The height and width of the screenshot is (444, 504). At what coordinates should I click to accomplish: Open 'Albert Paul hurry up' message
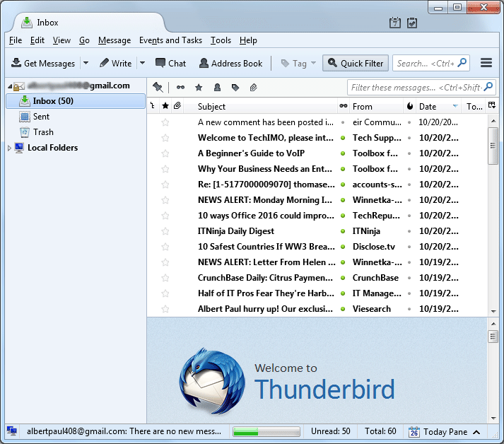point(265,309)
